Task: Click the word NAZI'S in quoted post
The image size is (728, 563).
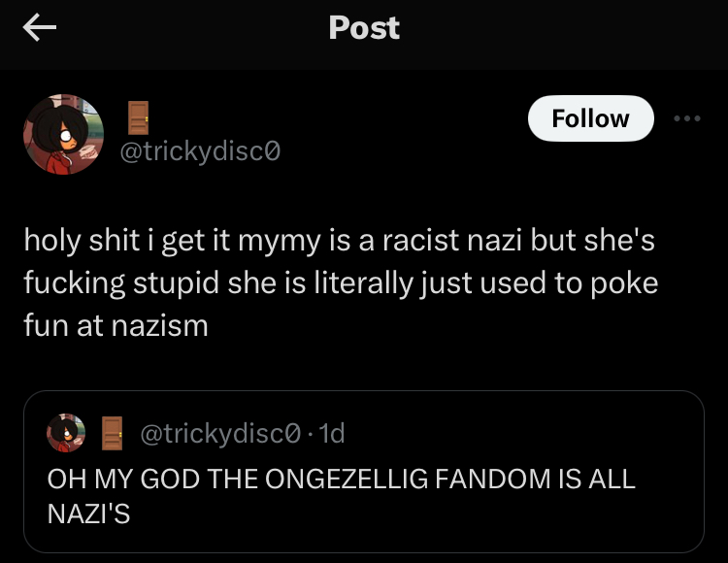Action: [88, 513]
